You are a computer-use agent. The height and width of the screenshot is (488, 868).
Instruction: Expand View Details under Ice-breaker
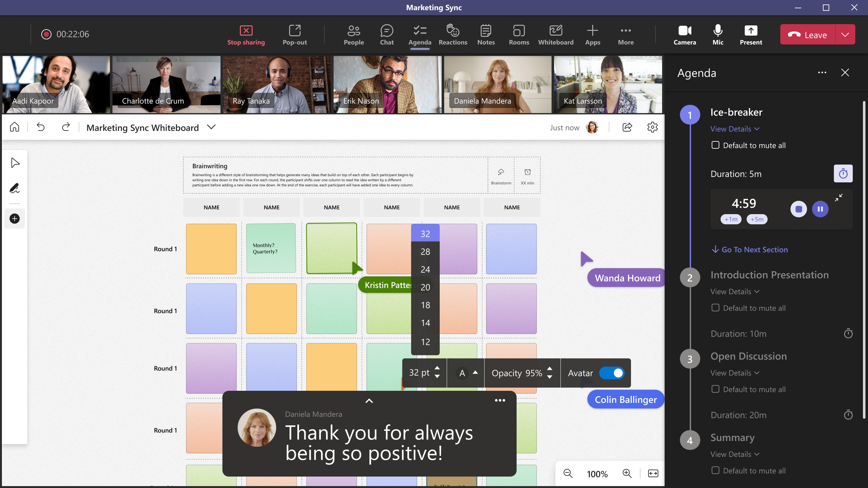coord(735,129)
